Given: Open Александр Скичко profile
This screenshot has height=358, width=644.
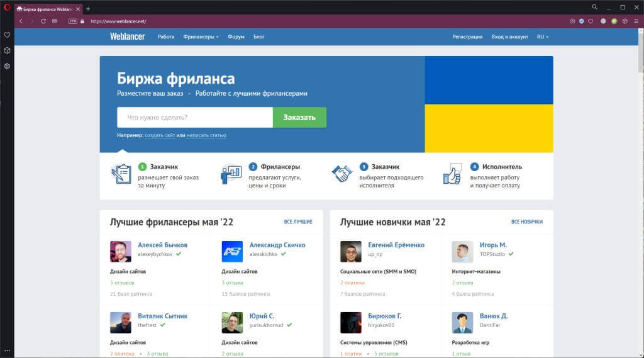Looking at the screenshot, I should click(277, 245).
